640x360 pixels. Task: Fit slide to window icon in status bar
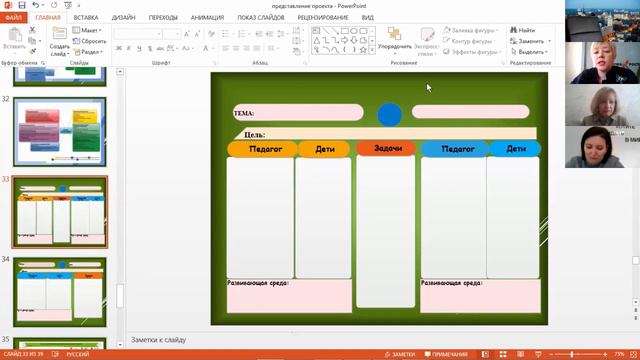coord(633,354)
